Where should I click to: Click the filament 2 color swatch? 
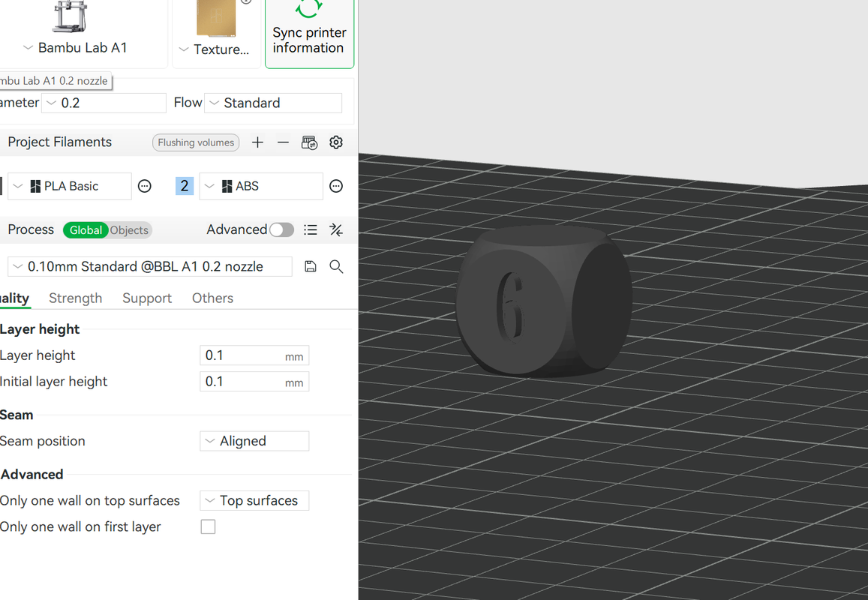[185, 186]
